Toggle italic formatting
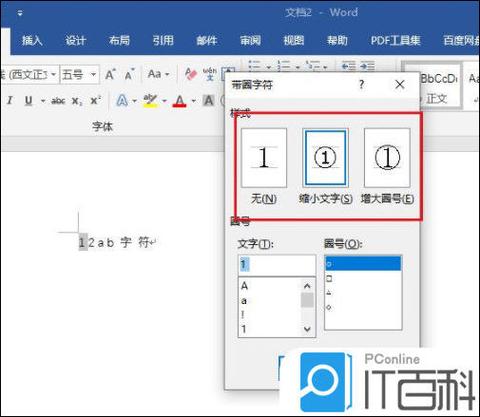Image resolution: width=480 pixels, height=417 pixels. tap(10, 100)
